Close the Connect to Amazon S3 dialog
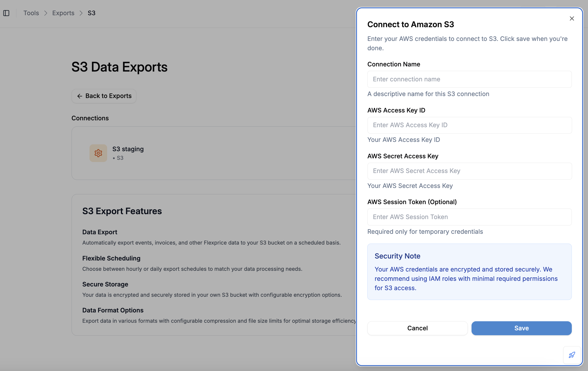 click(x=572, y=19)
